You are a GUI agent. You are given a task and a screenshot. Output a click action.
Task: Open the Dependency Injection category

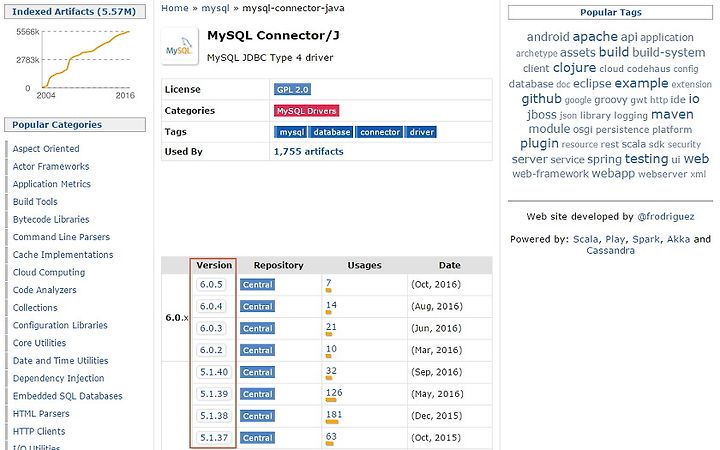[x=58, y=378]
